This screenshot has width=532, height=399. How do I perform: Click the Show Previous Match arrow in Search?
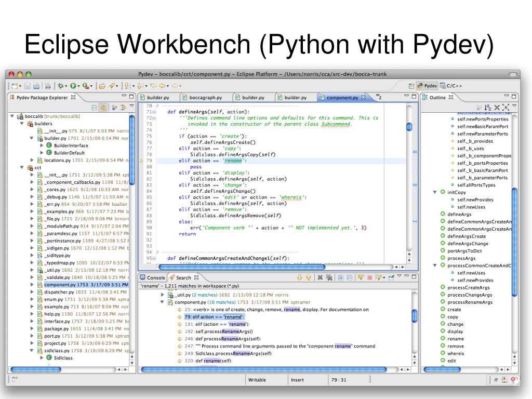[x=309, y=277]
